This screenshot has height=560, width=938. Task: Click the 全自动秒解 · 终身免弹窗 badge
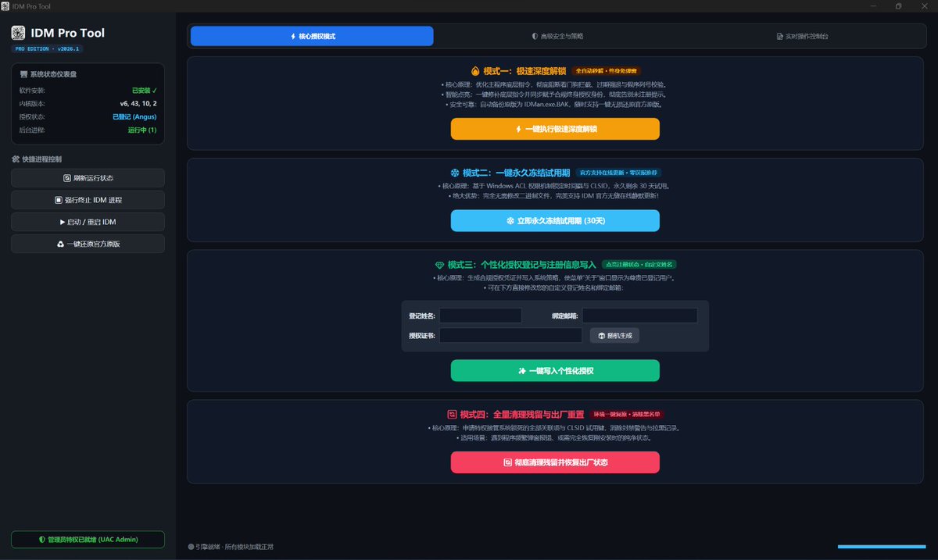tap(607, 71)
